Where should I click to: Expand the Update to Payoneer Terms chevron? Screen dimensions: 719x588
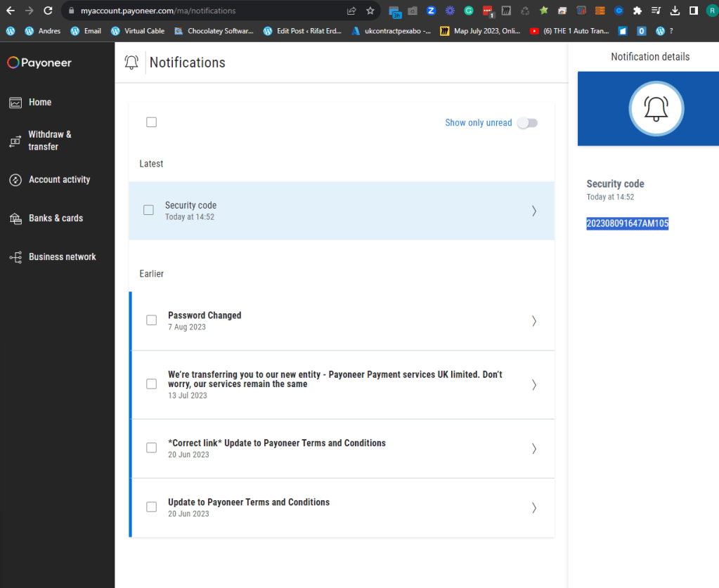(x=534, y=508)
